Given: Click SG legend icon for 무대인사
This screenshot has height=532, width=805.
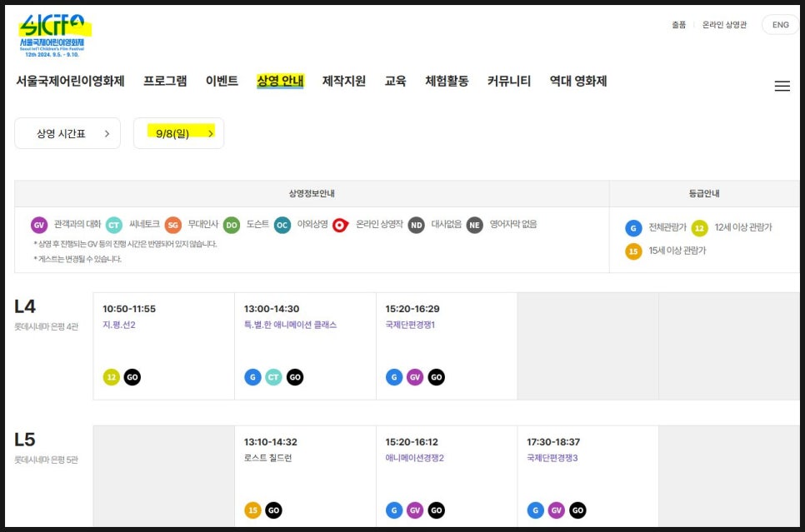Looking at the screenshot, I should point(173,225).
